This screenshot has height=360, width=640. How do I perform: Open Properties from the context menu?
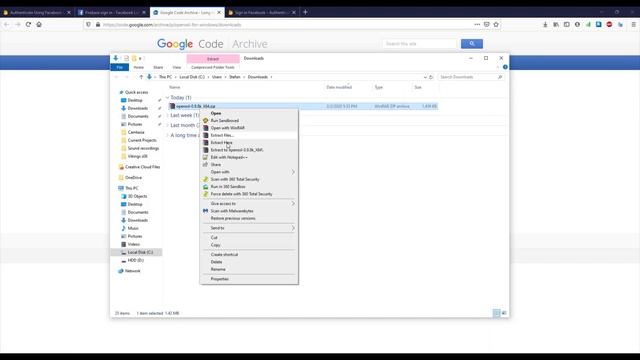220,279
